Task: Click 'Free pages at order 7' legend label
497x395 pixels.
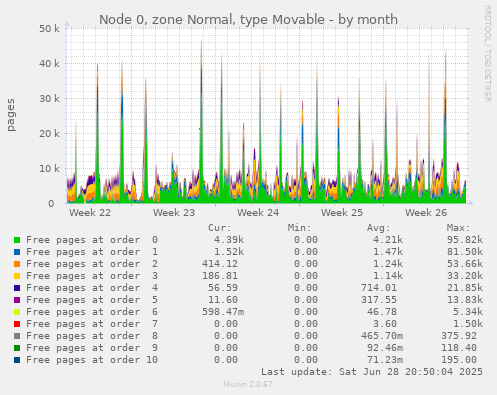Action: click(92, 324)
